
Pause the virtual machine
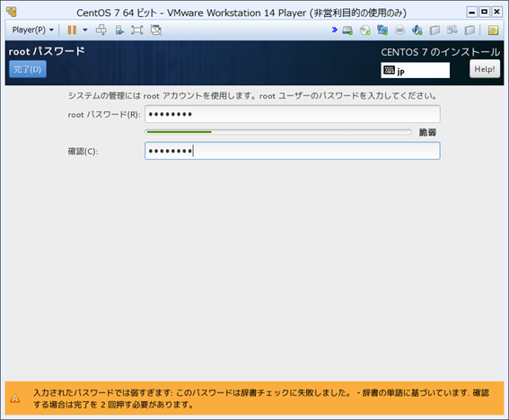[x=72, y=31]
